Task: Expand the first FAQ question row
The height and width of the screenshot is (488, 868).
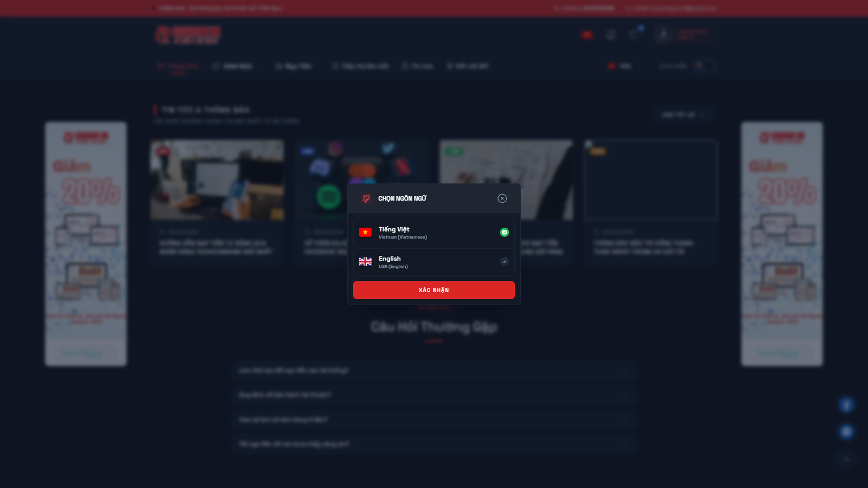Action: click(434, 370)
